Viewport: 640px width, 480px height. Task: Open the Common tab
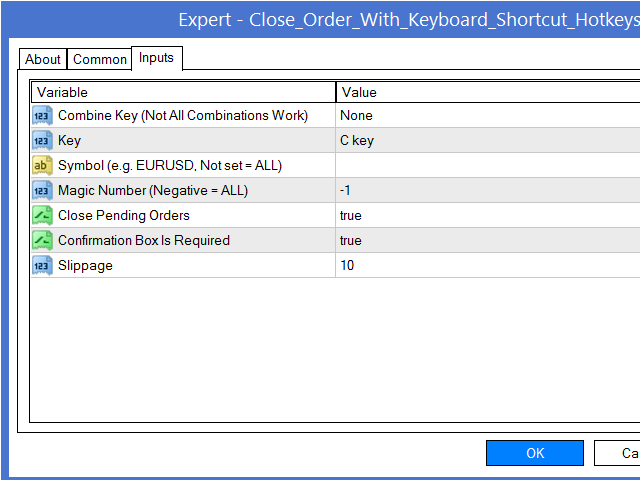click(x=100, y=60)
